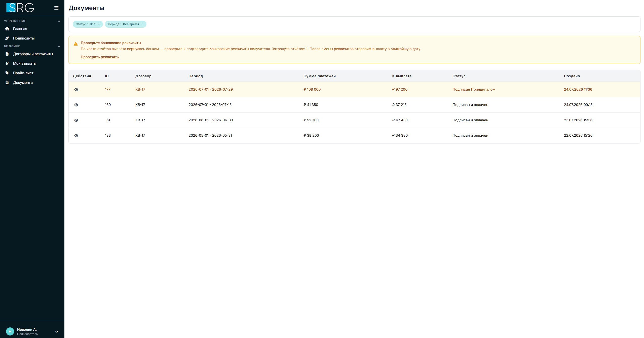
Task: Click the Неволин А. user name
Action: tap(27, 329)
